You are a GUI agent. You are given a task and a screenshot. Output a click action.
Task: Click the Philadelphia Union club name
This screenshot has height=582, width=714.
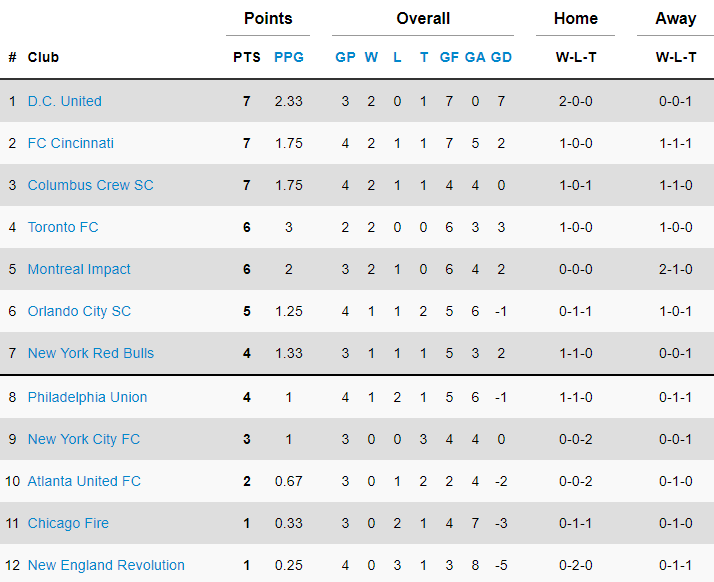click(87, 397)
